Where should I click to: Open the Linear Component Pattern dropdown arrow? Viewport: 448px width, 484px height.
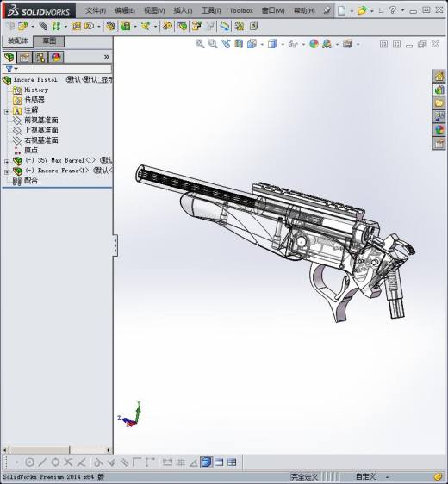[x=65, y=27]
